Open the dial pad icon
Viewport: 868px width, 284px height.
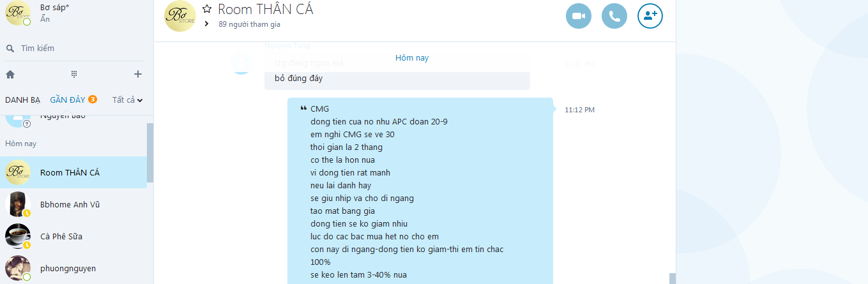[74, 74]
